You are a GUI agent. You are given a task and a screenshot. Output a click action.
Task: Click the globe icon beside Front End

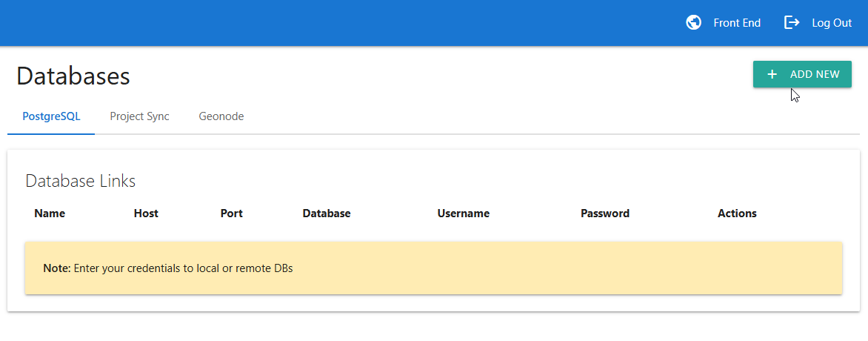(x=694, y=23)
